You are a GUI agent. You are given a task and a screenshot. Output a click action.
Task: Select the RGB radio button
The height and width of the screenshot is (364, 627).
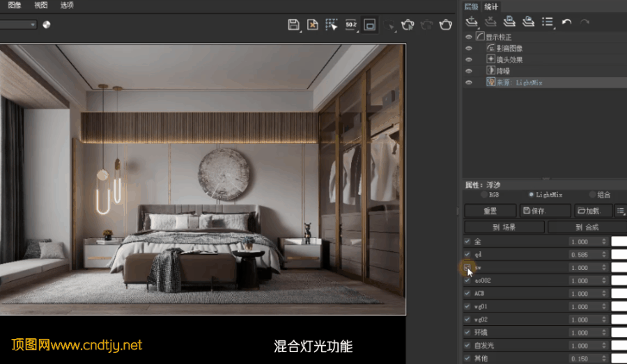click(486, 195)
